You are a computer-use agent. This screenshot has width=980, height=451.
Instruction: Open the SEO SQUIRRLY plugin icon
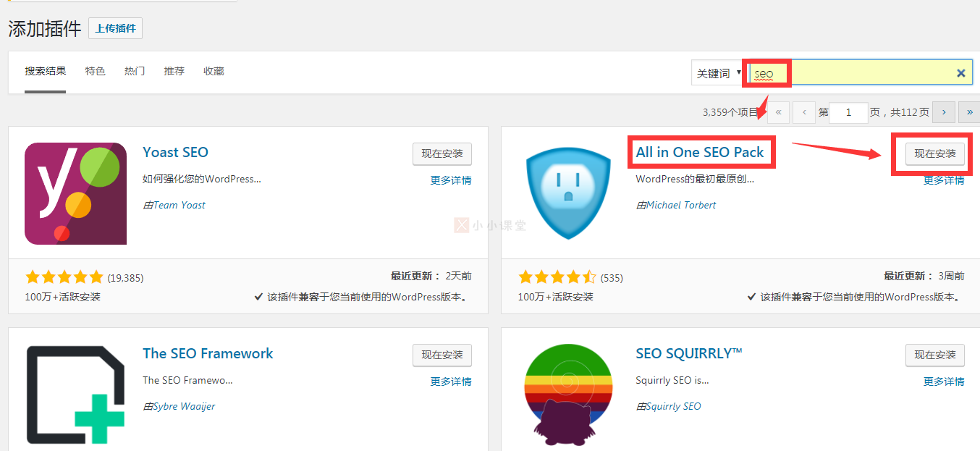(x=568, y=395)
